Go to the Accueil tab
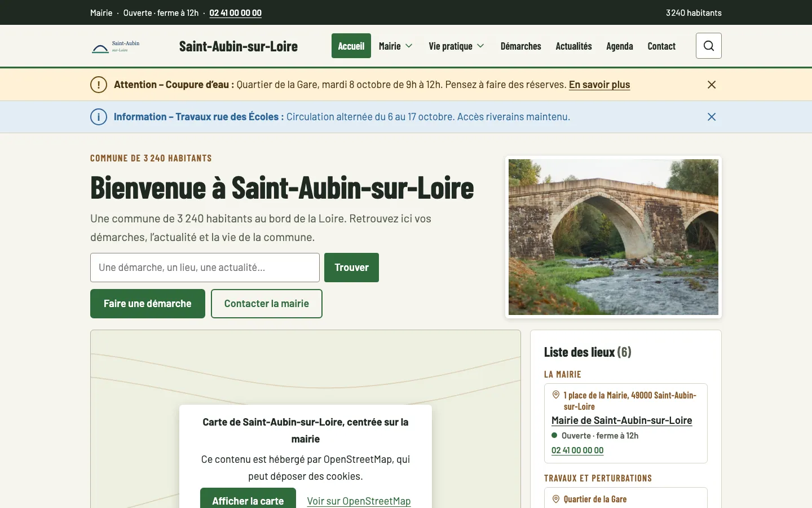 pos(351,46)
